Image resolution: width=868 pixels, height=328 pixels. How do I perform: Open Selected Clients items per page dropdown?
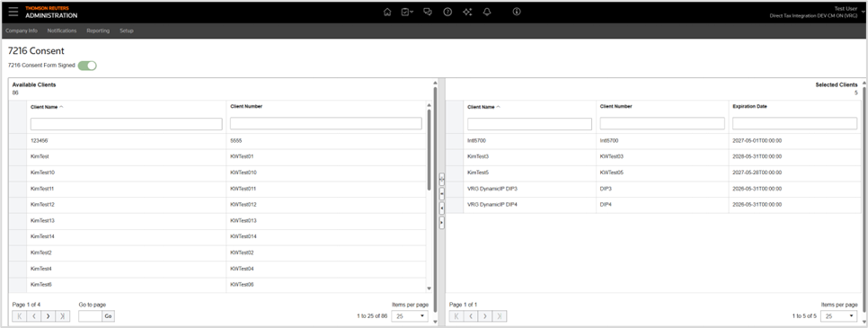click(x=839, y=315)
